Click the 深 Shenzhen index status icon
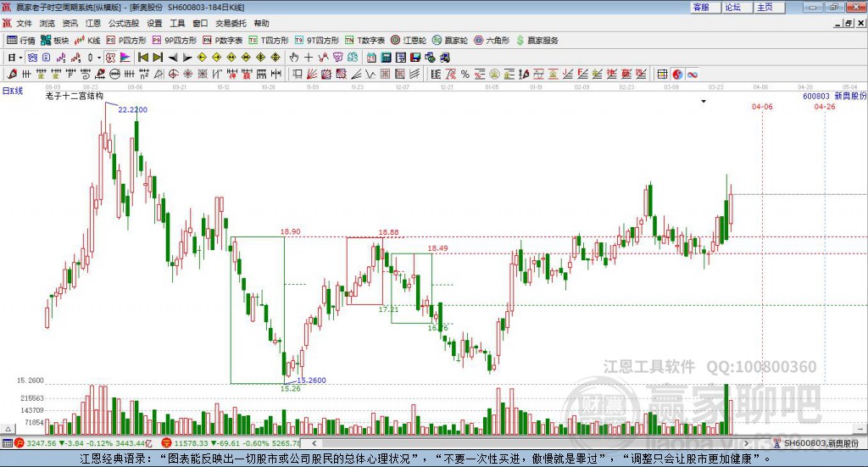The image size is (868, 467). (166, 443)
